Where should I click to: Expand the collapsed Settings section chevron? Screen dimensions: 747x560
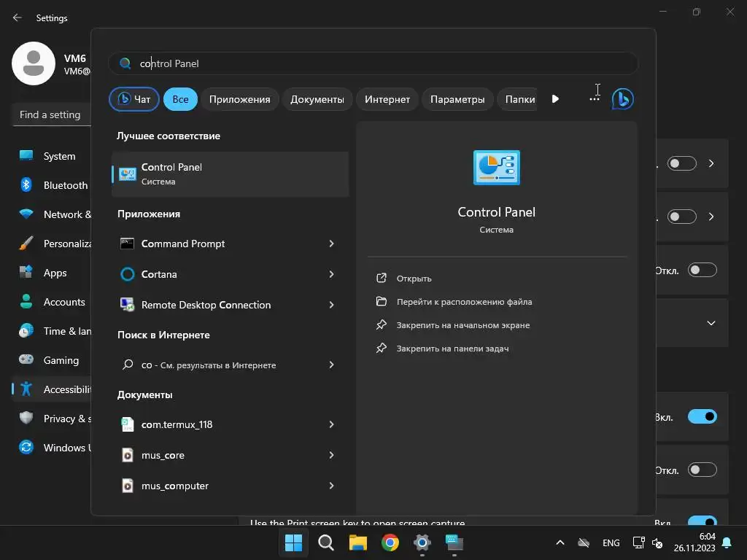(711, 323)
